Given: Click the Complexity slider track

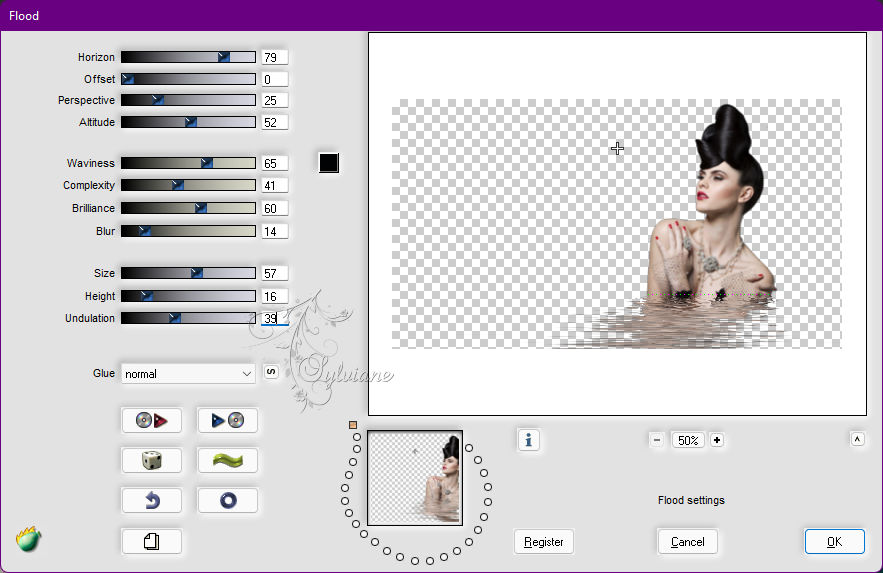Looking at the screenshot, I should [188, 185].
